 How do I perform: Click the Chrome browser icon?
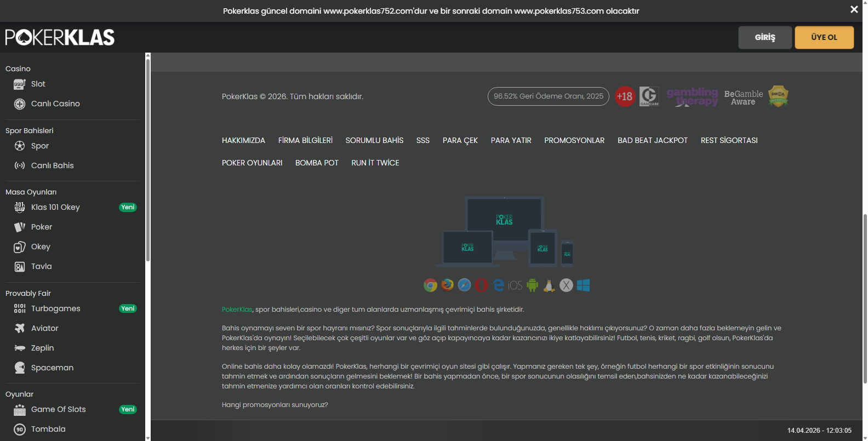[x=431, y=285]
